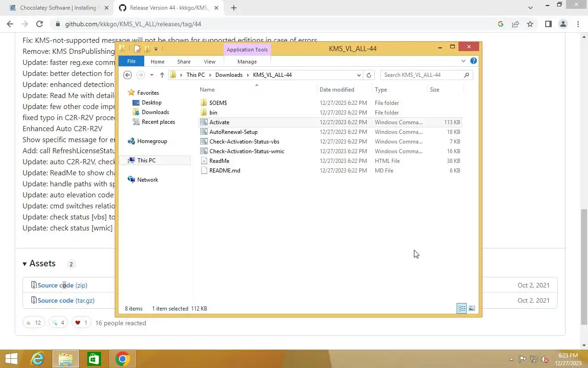The image size is (588, 368).
Task: Open the Manage tab under Application Tools
Action: [x=247, y=62]
